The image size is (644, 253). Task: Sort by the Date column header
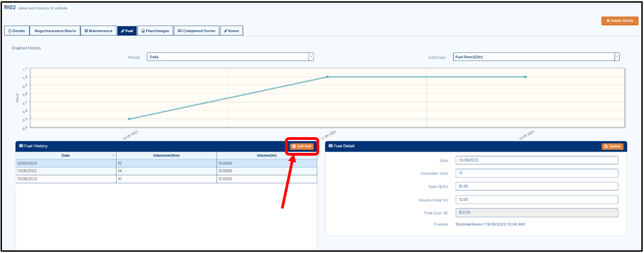[x=66, y=156]
